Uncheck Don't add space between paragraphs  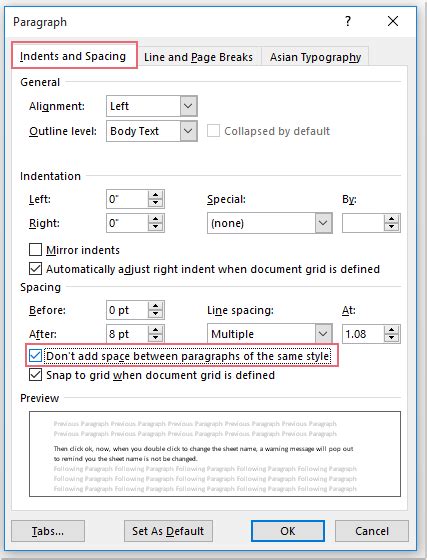[35, 356]
